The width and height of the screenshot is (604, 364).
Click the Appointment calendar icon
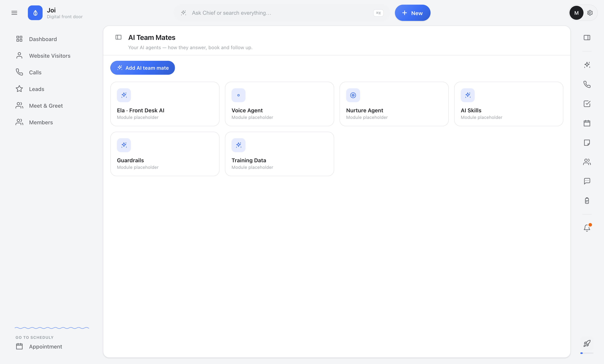[x=19, y=346]
